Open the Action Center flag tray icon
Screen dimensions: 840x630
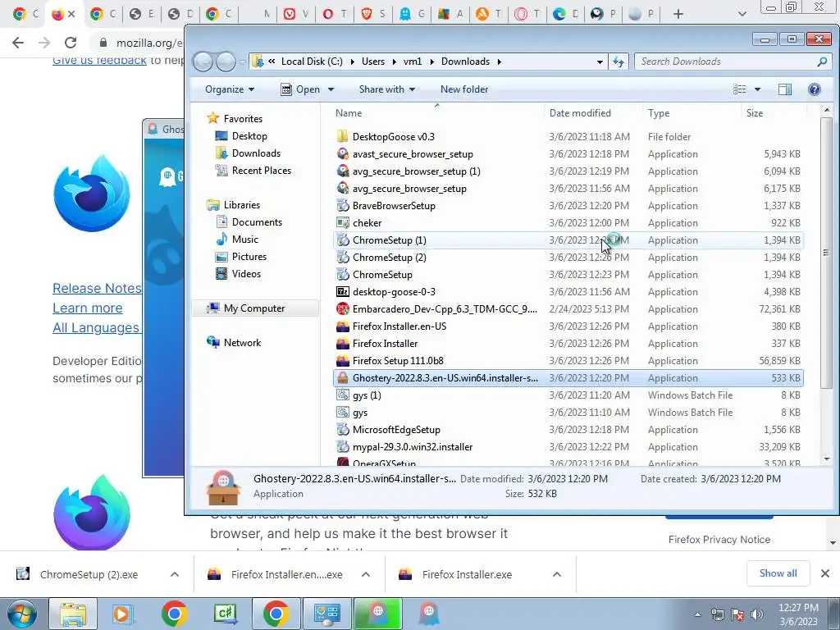(x=737, y=614)
